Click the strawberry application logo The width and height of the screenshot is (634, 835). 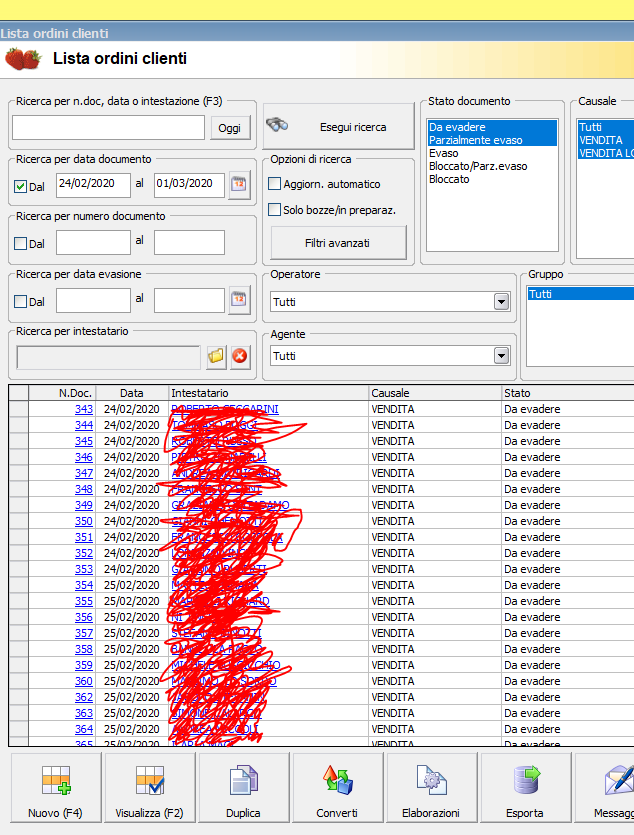23,59
